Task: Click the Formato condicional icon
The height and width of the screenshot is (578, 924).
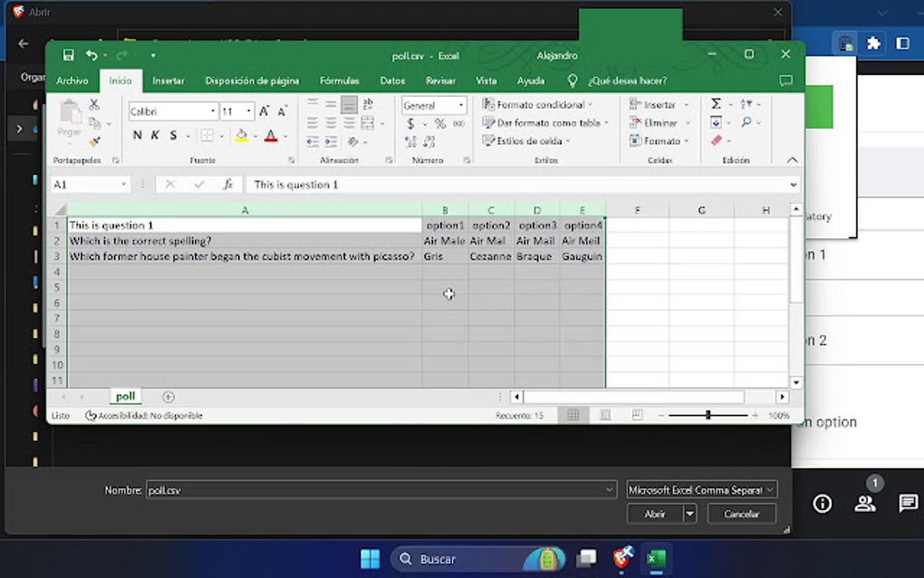Action: (488, 104)
